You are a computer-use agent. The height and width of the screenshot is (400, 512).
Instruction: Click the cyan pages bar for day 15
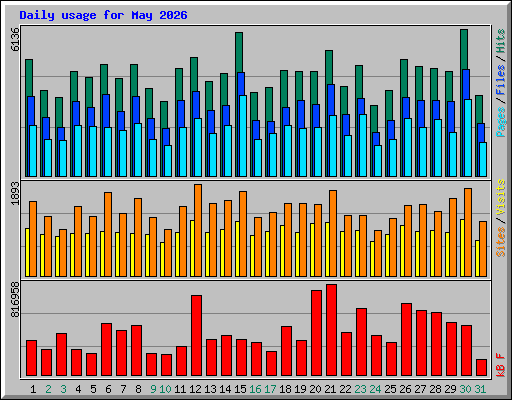[243, 136]
